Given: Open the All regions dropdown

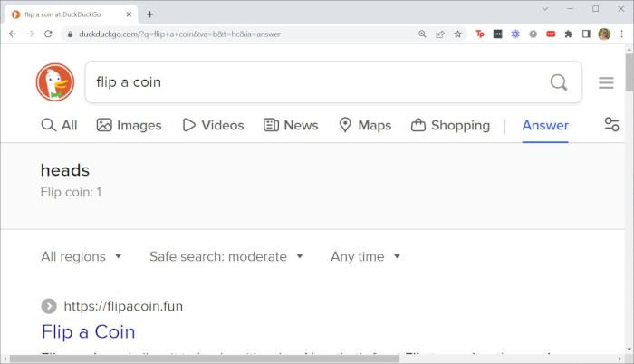Looking at the screenshot, I should [82, 256].
